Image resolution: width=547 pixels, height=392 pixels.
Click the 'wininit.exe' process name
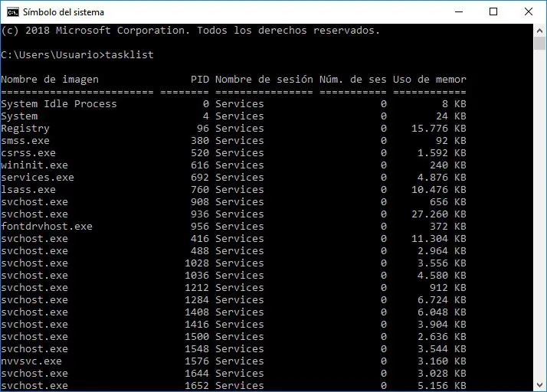point(34,165)
